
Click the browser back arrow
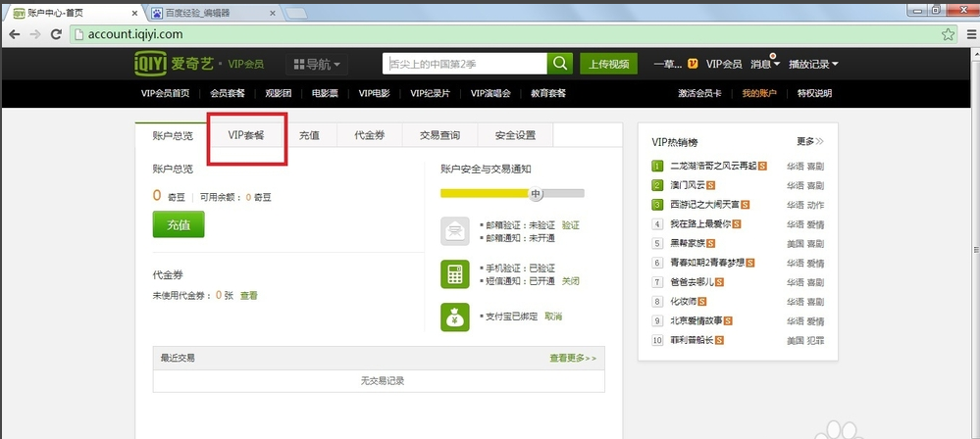(x=15, y=34)
